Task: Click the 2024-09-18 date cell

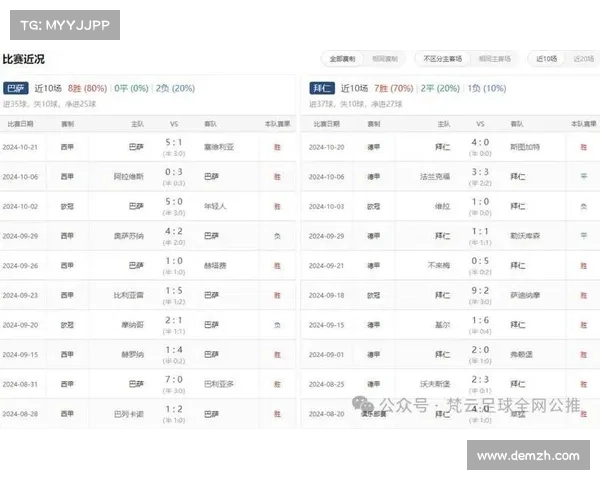Action: coord(326,296)
